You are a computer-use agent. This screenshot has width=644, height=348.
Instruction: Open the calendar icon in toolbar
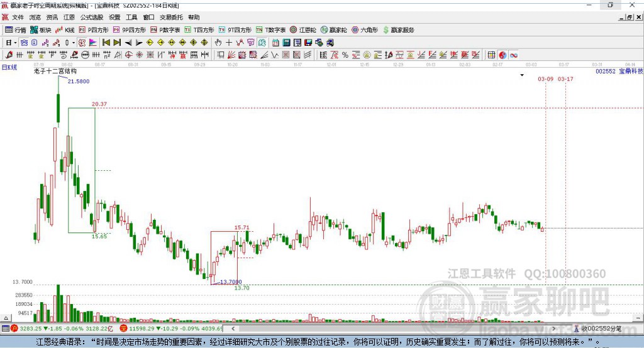click(275, 42)
